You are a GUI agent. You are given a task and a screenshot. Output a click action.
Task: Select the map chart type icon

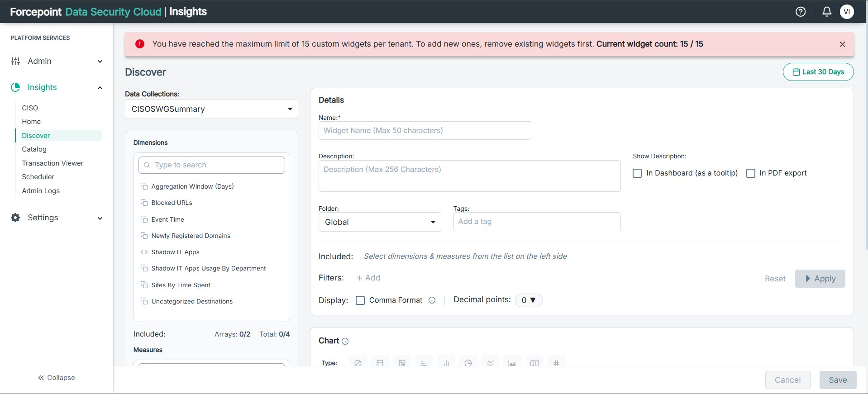tap(534, 362)
